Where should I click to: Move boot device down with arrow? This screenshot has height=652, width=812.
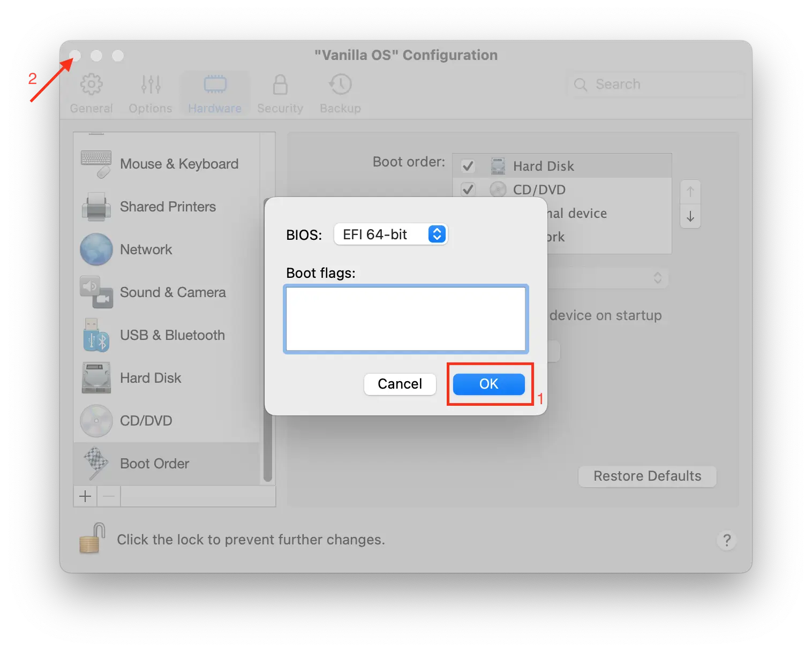690,216
